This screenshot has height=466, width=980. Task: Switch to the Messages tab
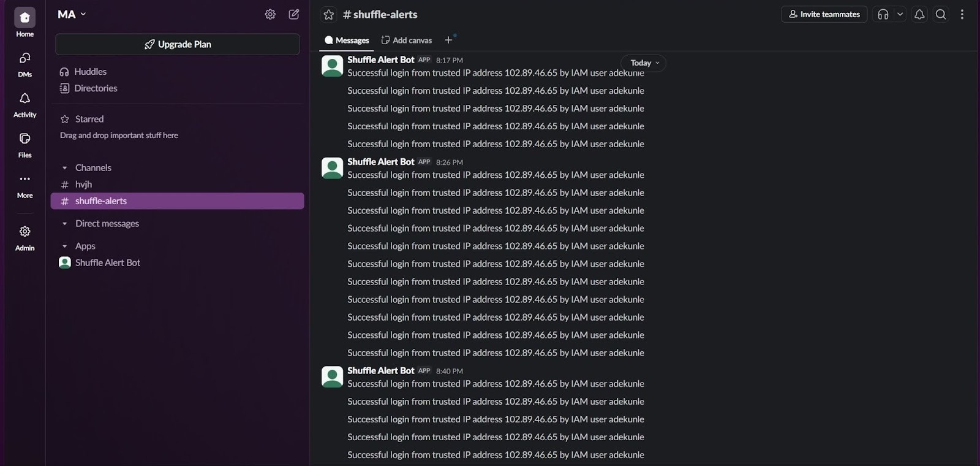(x=347, y=40)
